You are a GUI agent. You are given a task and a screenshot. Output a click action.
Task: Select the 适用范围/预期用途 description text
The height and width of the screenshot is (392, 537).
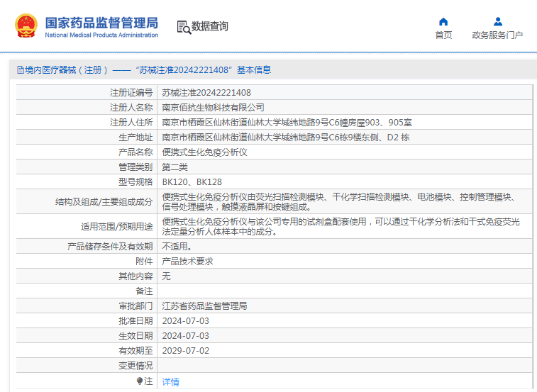341,227
